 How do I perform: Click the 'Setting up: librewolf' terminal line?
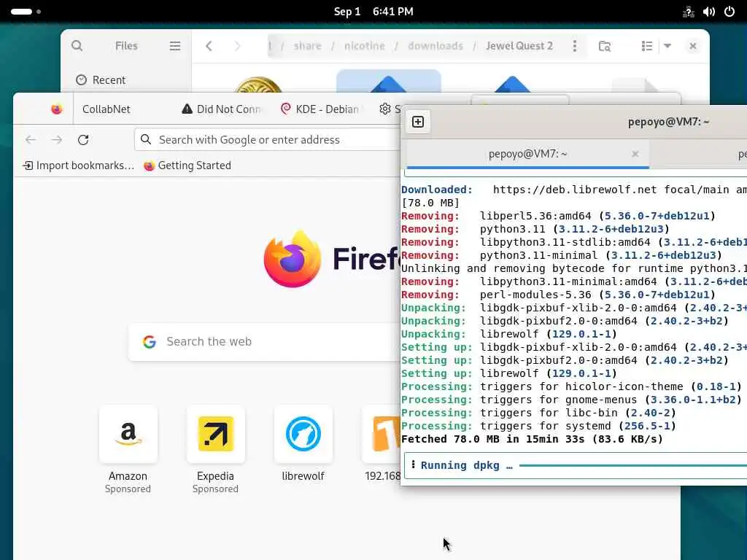click(508, 373)
